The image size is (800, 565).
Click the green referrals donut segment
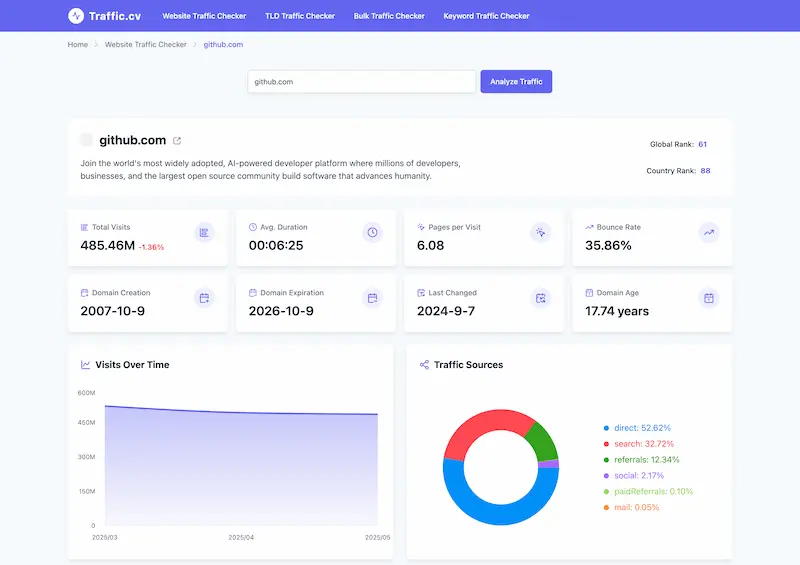(544, 440)
